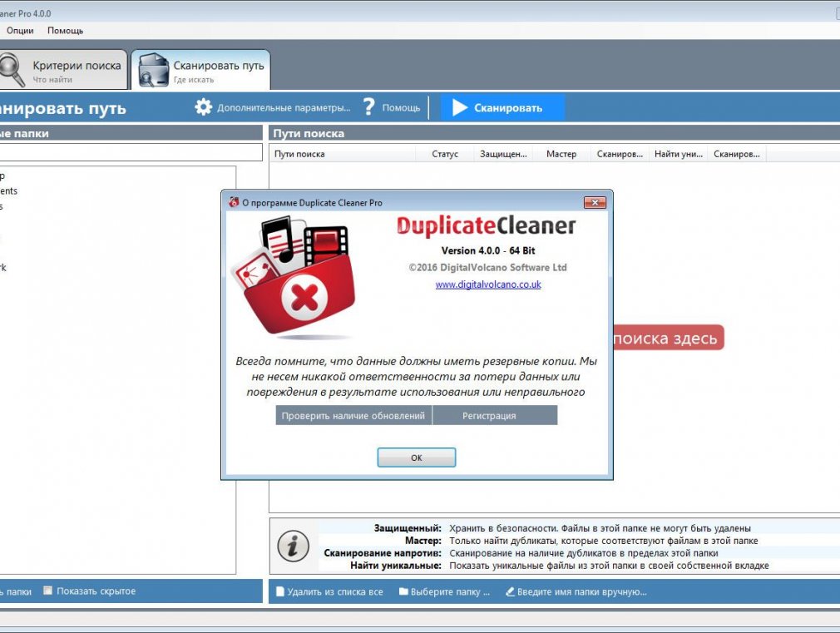
Task: Click the Защищенный: legend label
Action: point(408,528)
